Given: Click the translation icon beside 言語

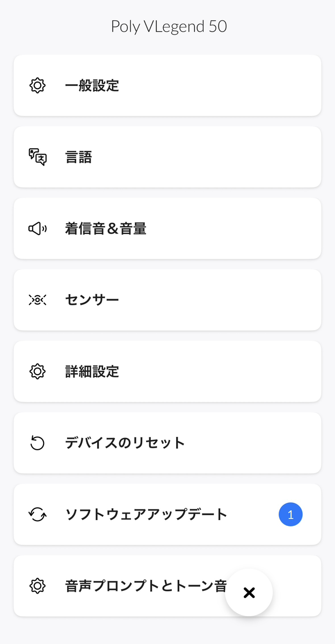Looking at the screenshot, I should [x=37, y=157].
